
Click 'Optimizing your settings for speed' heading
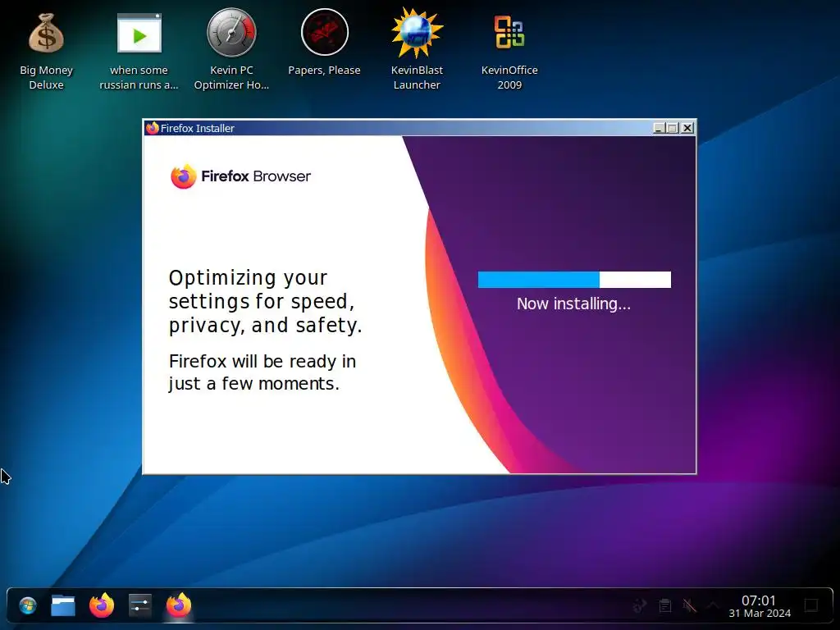(x=266, y=301)
